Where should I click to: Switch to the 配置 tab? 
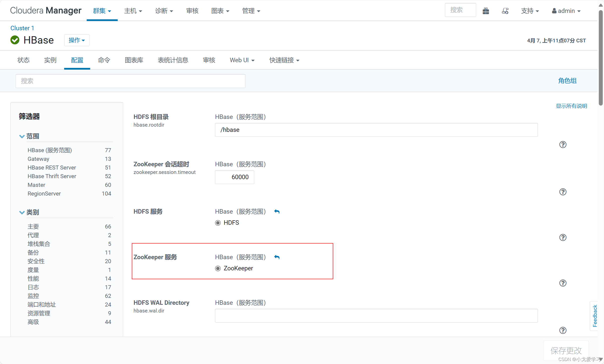(x=77, y=60)
